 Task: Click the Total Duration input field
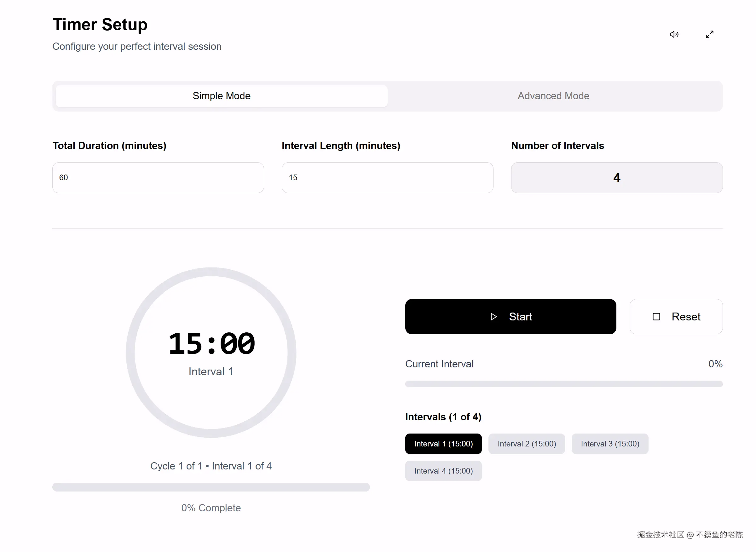[x=158, y=177]
